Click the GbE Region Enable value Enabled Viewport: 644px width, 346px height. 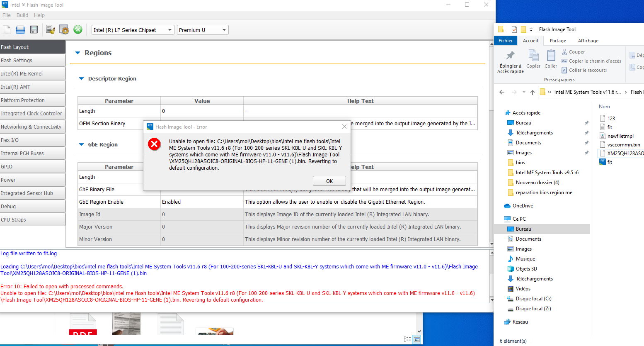[x=202, y=202]
